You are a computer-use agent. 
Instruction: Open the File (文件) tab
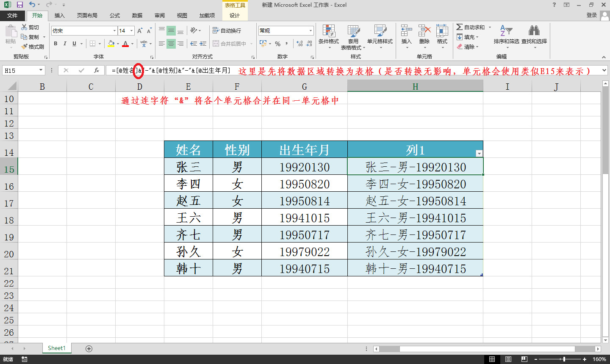tap(12, 15)
